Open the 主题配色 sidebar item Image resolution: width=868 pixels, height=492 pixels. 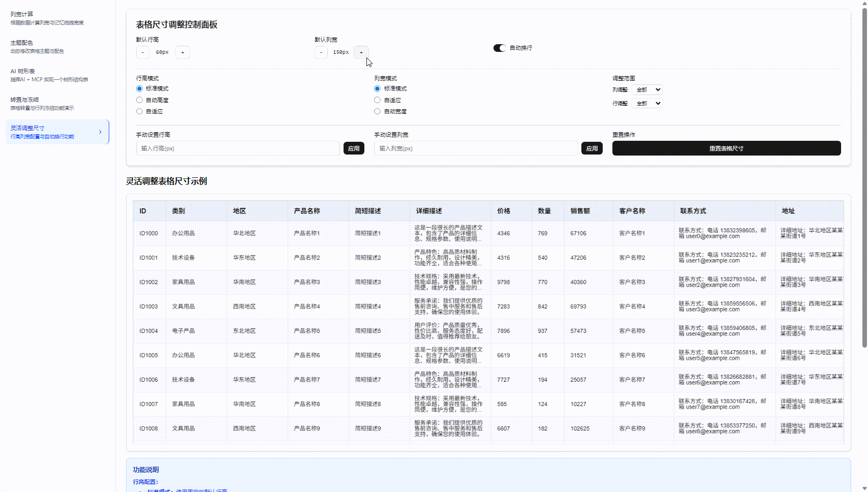(x=57, y=47)
